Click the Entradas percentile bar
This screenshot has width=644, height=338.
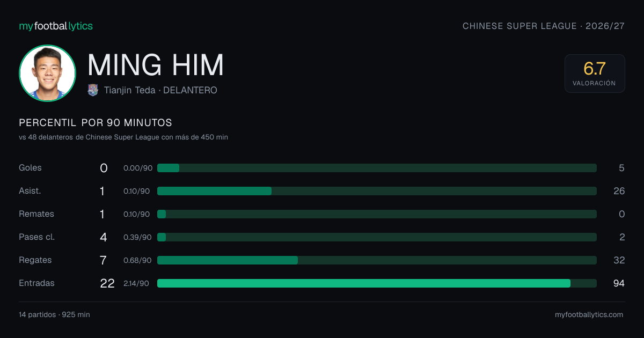(377, 283)
